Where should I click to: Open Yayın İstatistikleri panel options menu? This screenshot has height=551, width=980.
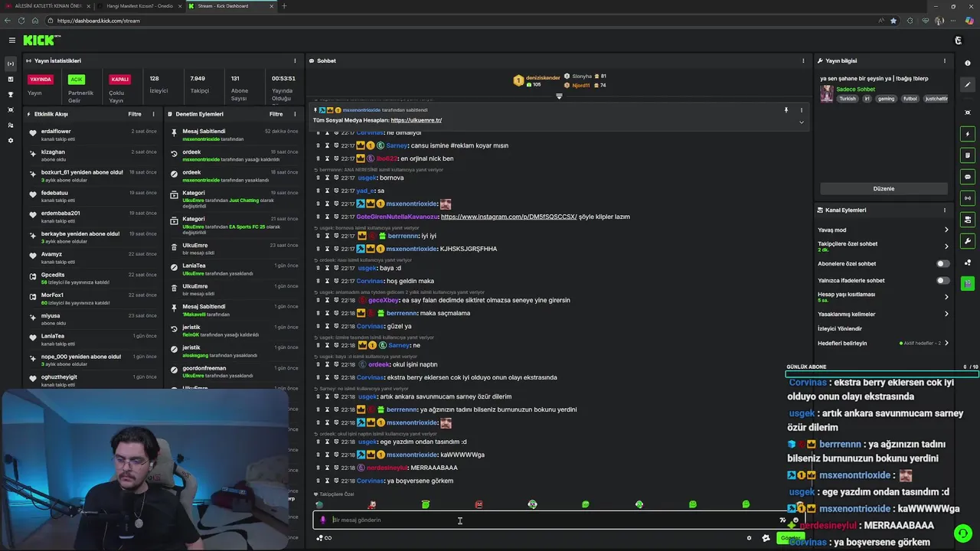pos(295,60)
